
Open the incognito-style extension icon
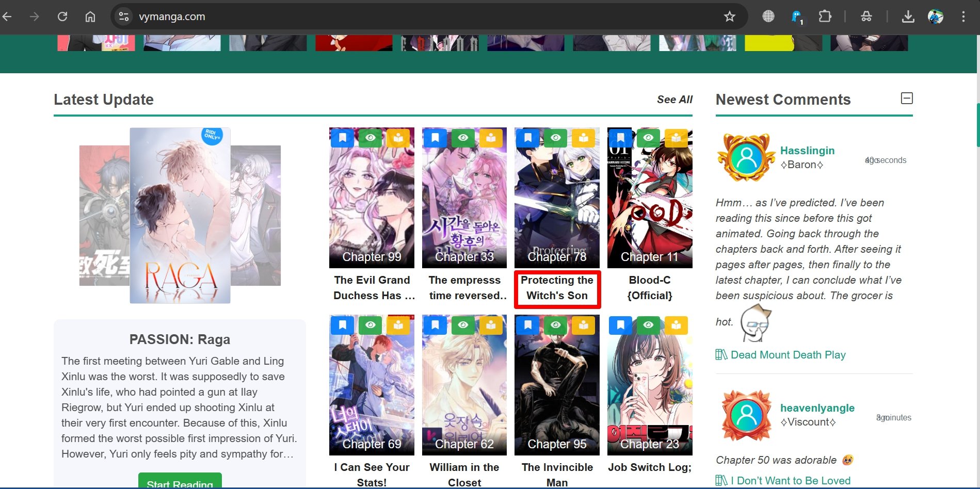866,17
